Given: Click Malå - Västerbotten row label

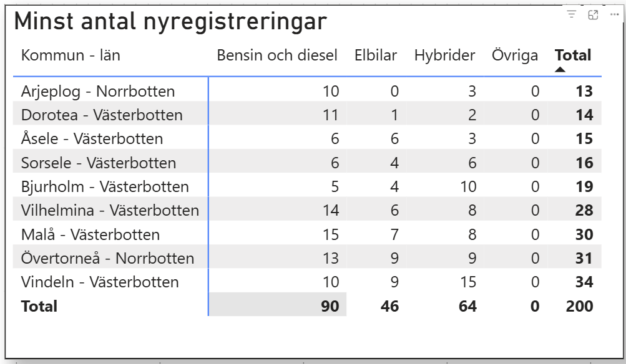Looking at the screenshot, I should [x=90, y=235].
